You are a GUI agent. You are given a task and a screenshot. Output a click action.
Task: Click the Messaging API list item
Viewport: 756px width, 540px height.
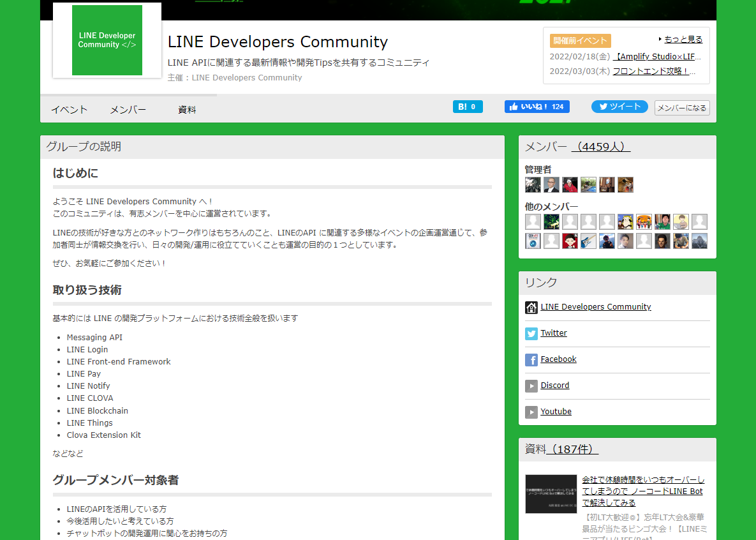pos(94,337)
